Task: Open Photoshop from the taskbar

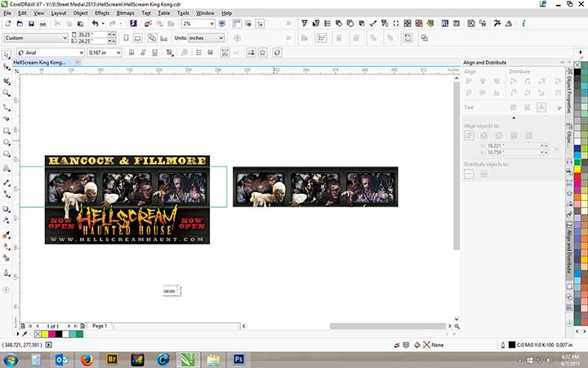Action: (x=238, y=360)
